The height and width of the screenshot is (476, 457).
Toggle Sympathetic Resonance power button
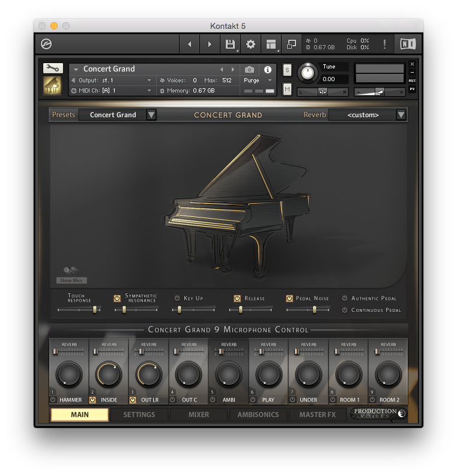coord(117,299)
